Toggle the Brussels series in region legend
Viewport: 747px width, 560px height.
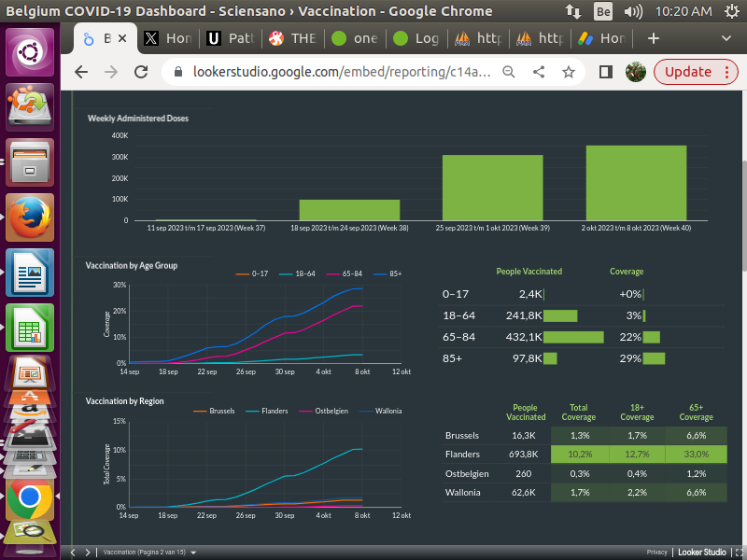[216, 411]
